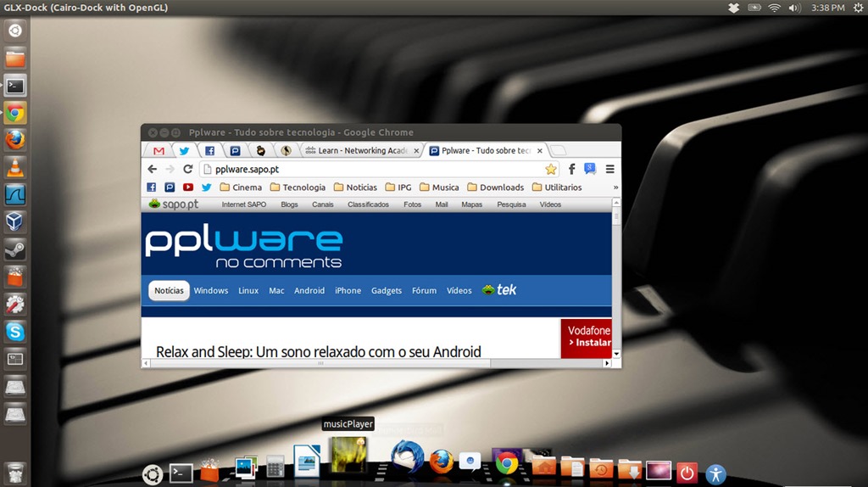Open the musicPlayer applet in Cairo-Dock
Image resolution: width=868 pixels, height=487 pixels.
(348, 455)
